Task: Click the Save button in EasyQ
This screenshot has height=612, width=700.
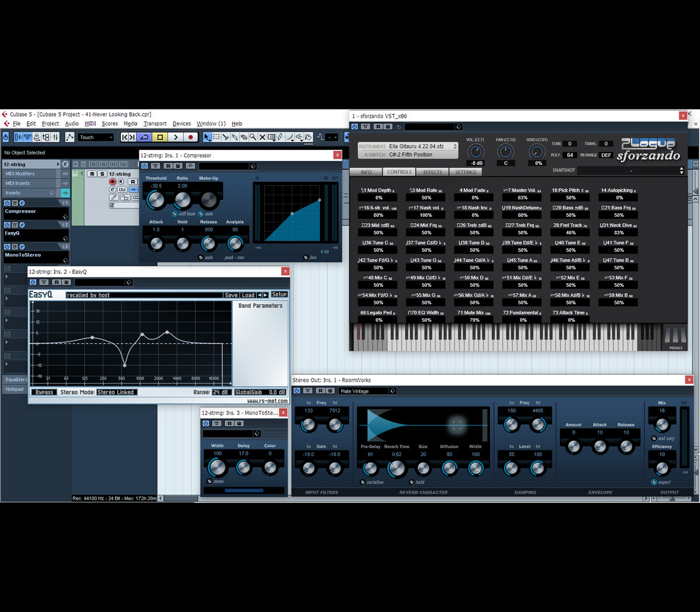Action: click(232, 295)
